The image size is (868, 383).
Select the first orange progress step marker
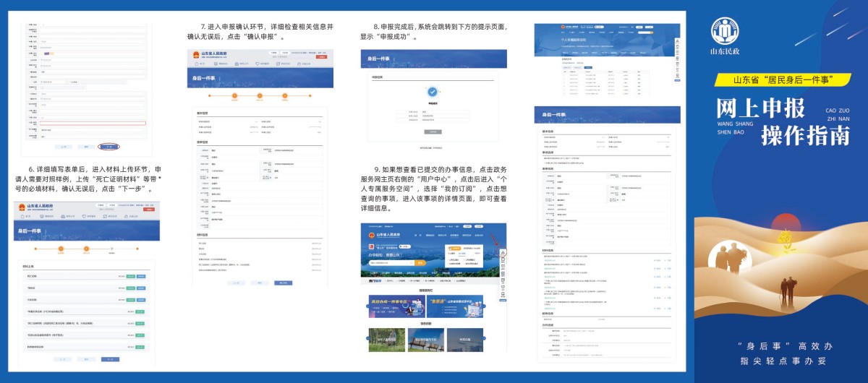(61, 250)
